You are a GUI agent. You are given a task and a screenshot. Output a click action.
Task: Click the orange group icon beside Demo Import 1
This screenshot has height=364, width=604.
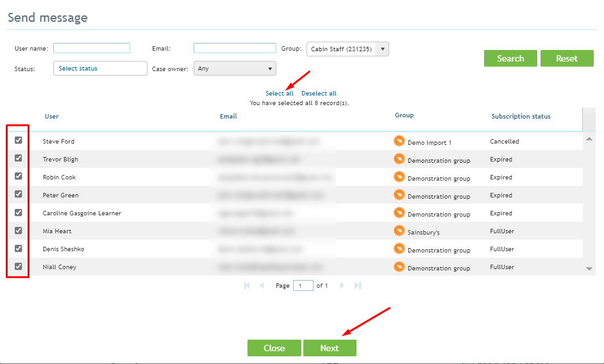pyautogui.click(x=399, y=141)
